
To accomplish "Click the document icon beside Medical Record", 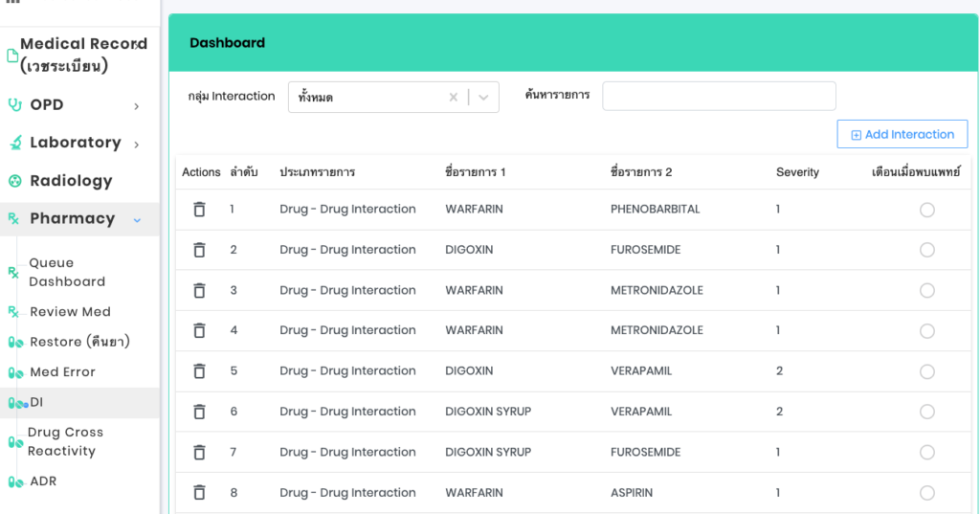I will pos(12,56).
